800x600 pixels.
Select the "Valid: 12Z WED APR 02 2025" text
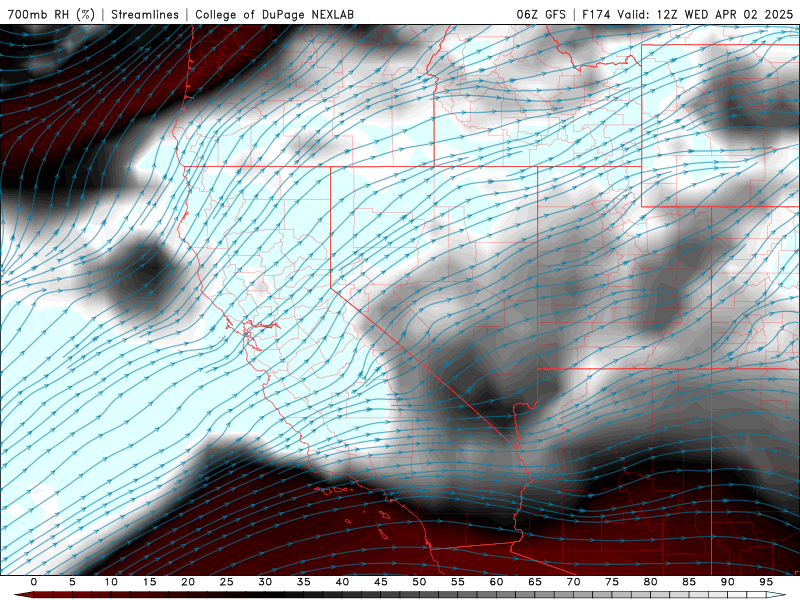pos(705,14)
